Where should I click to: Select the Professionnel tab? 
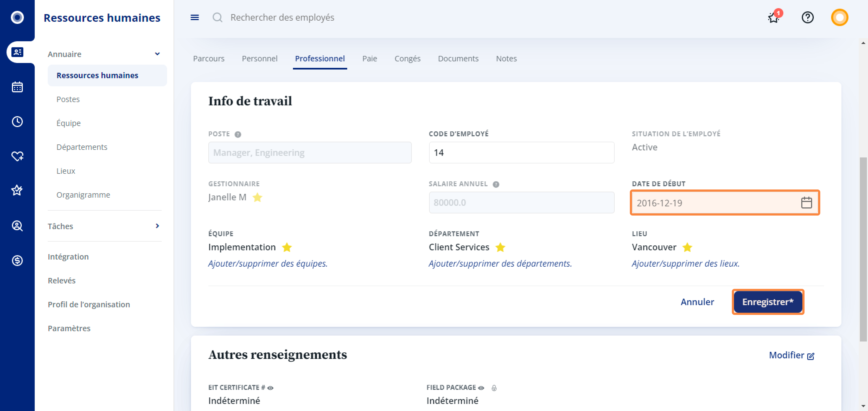coord(320,58)
